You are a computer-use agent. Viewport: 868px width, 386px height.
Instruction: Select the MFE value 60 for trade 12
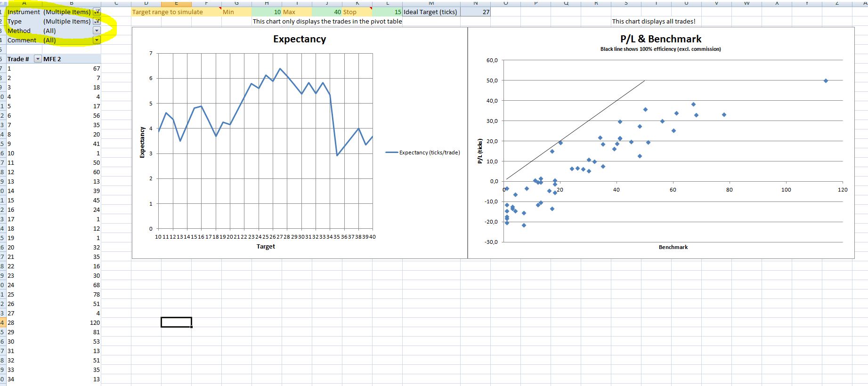pos(72,172)
